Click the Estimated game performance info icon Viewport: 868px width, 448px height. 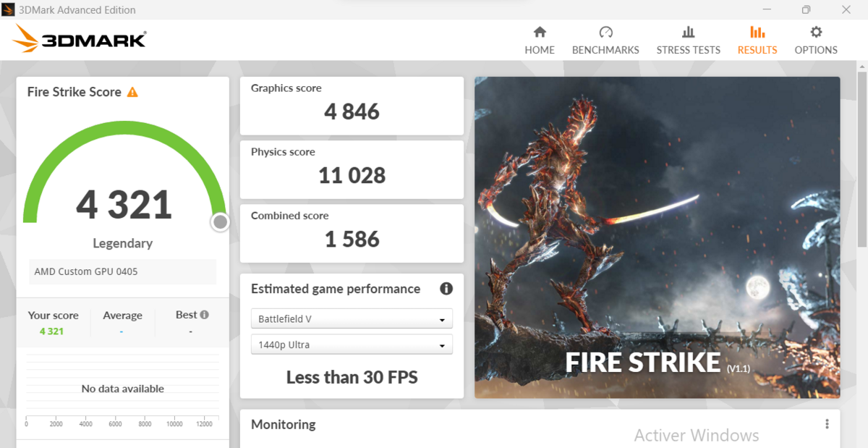click(446, 289)
